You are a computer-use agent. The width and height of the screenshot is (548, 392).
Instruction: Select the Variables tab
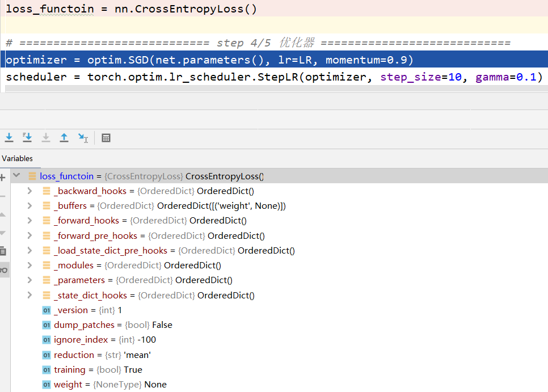click(17, 158)
